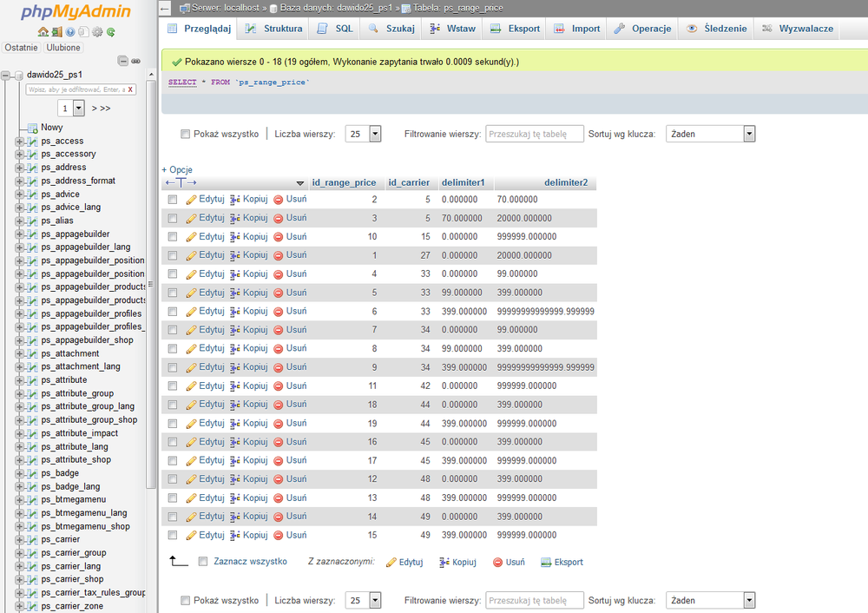Click the green reload navigation icon

tap(111, 32)
